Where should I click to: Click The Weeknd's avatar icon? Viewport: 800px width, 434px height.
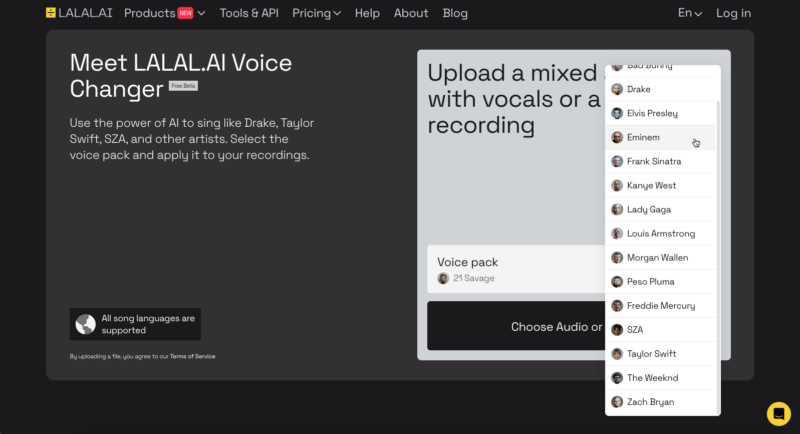[x=617, y=378]
